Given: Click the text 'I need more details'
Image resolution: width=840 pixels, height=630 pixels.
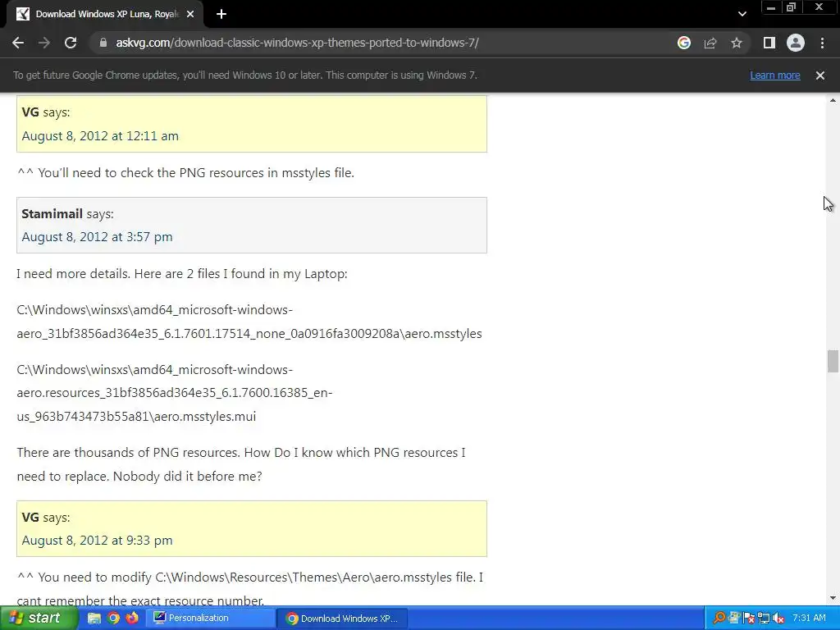Looking at the screenshot, I should coord(73,274).
